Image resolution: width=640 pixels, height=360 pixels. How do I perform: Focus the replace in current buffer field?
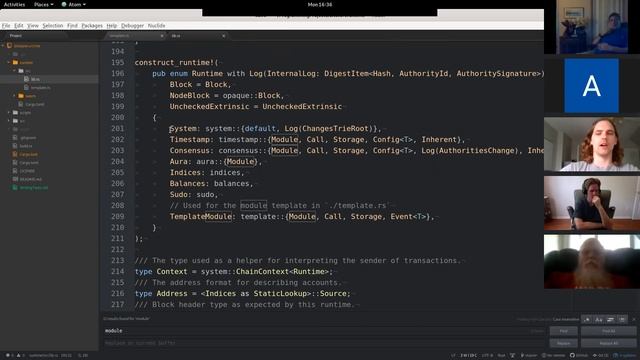324,343
